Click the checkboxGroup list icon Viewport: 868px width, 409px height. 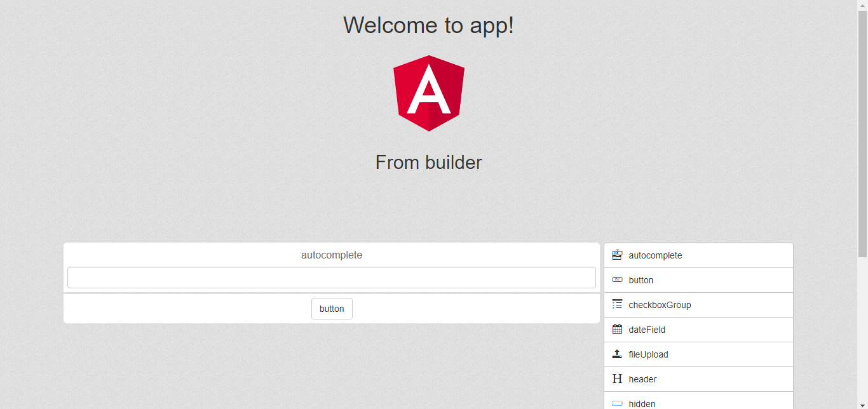pyautogui.click(x=617, y=305)
